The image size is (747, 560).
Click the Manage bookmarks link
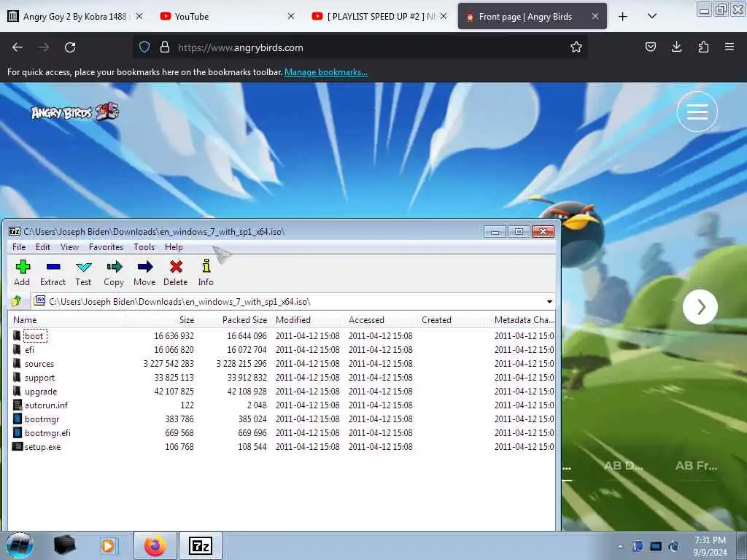(326, 72)
